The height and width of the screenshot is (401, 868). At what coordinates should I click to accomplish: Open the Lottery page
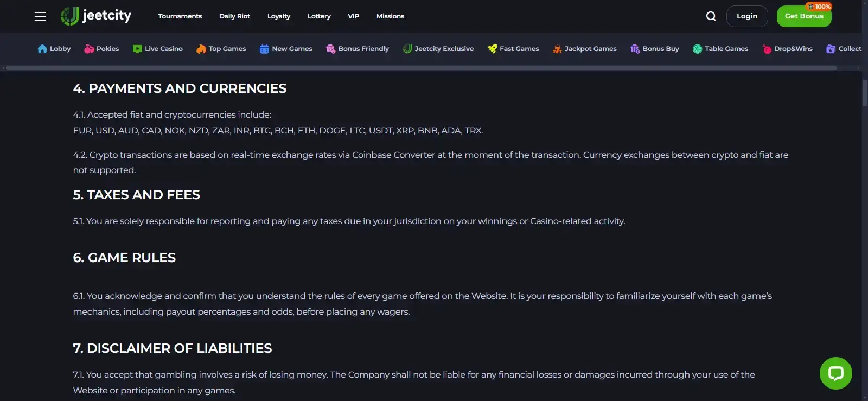tap(319, 16)
